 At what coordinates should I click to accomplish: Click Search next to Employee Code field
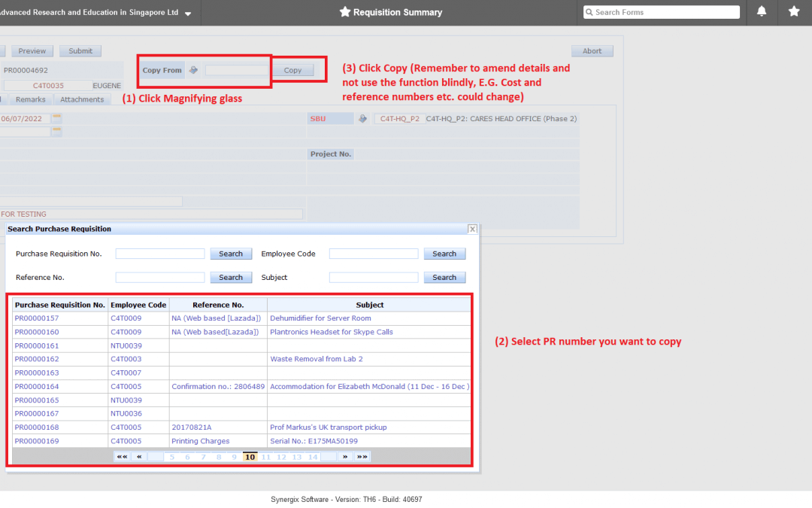click(444, 254)
